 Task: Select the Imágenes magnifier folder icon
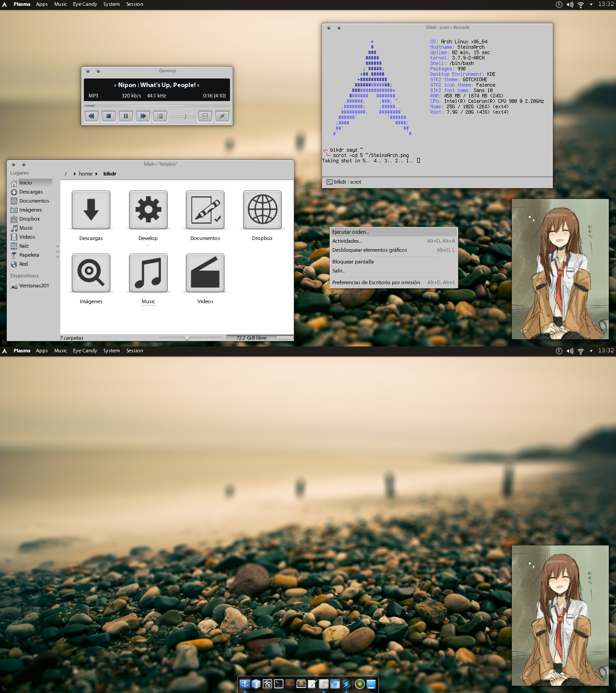point(91,273)
